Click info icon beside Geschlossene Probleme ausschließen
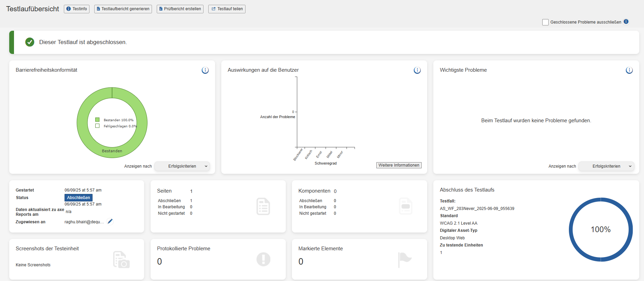The width and height of the screenshot is (644, 281). tap(626, 22)
